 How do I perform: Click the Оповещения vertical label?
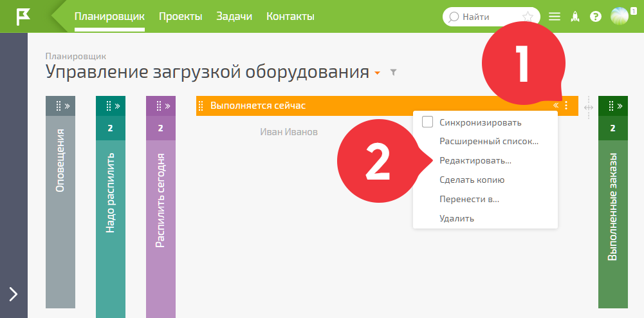click(60, 161)
